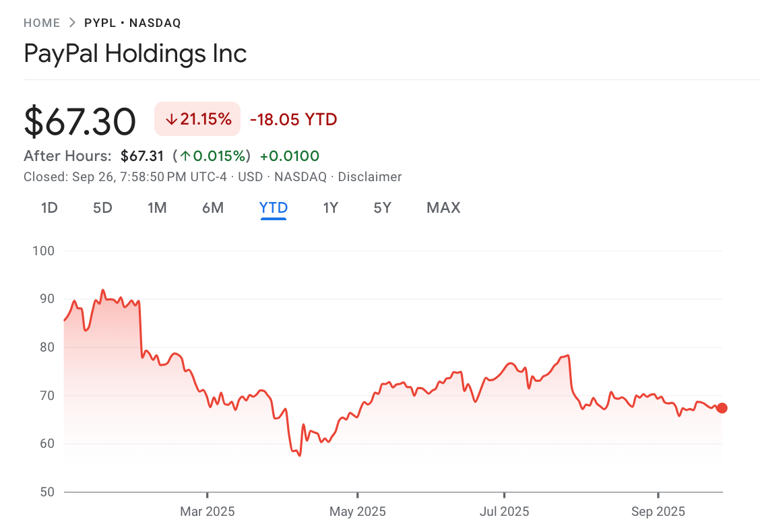Select the 6M time range
Screen dimensions: 760x532
212,208
